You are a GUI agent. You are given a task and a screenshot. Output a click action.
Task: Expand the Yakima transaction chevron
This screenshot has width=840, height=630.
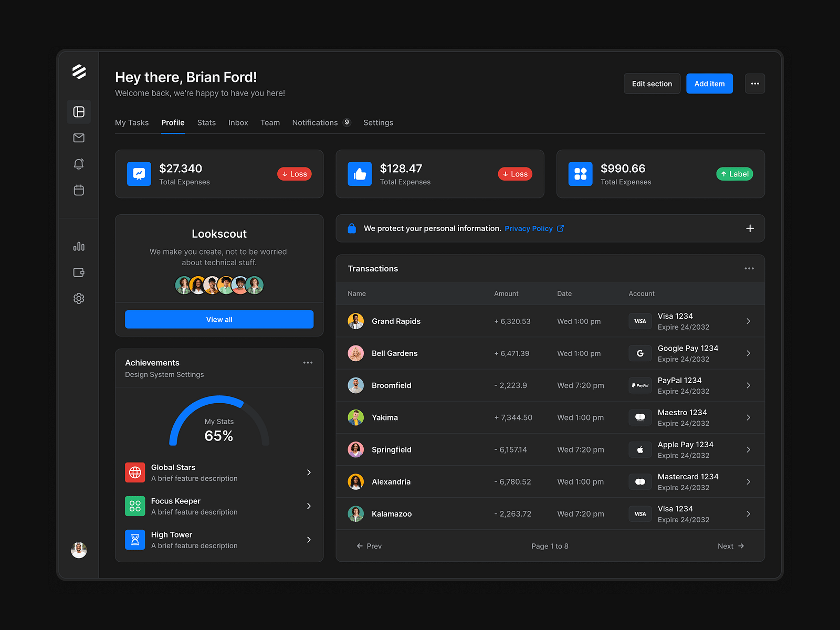748,417
